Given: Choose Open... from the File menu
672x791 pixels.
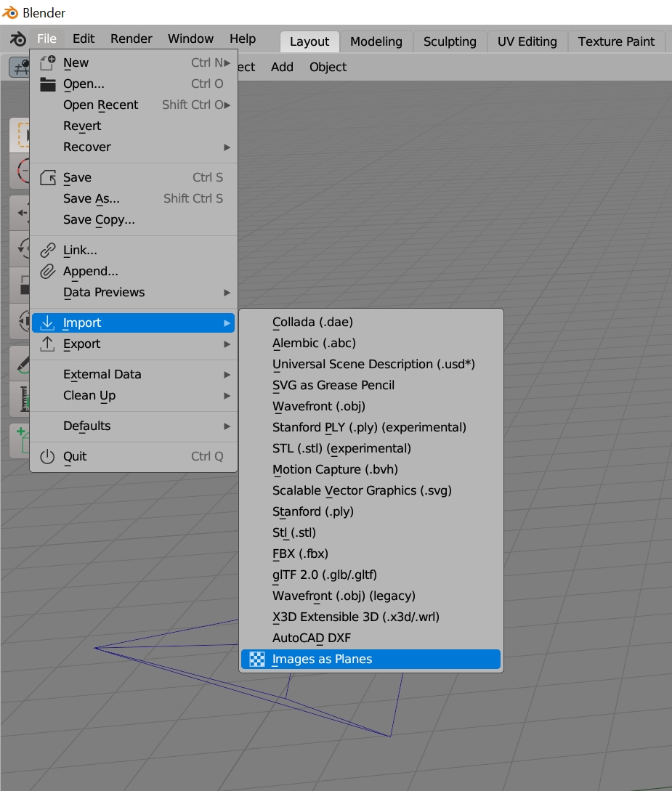Looking at the screenshot, I should pos(133,84).
